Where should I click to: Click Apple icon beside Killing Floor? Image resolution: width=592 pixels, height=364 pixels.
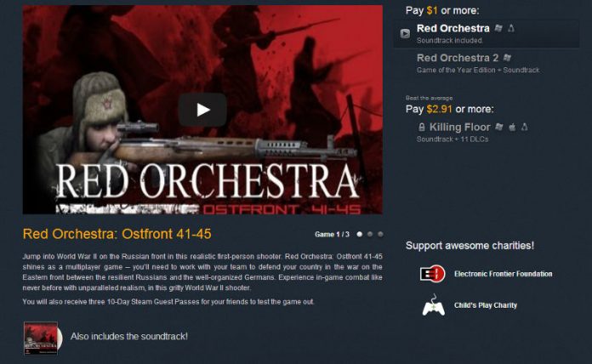512,127
